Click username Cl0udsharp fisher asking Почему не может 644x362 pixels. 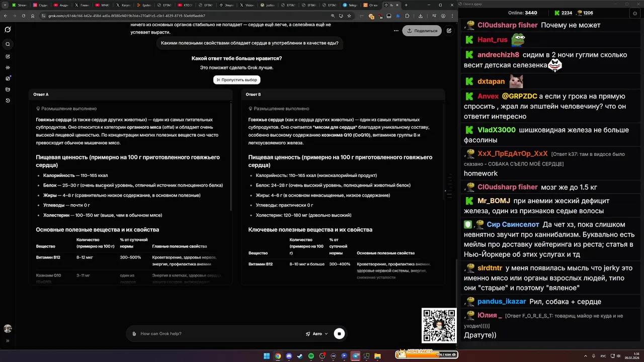(508, 25)
